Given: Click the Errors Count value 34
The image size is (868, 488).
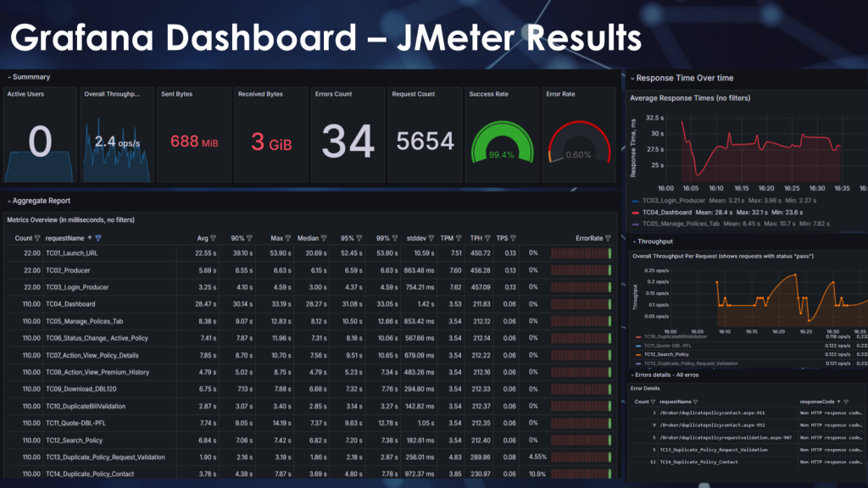Looking at the screenshot, I should click(348, 141).
